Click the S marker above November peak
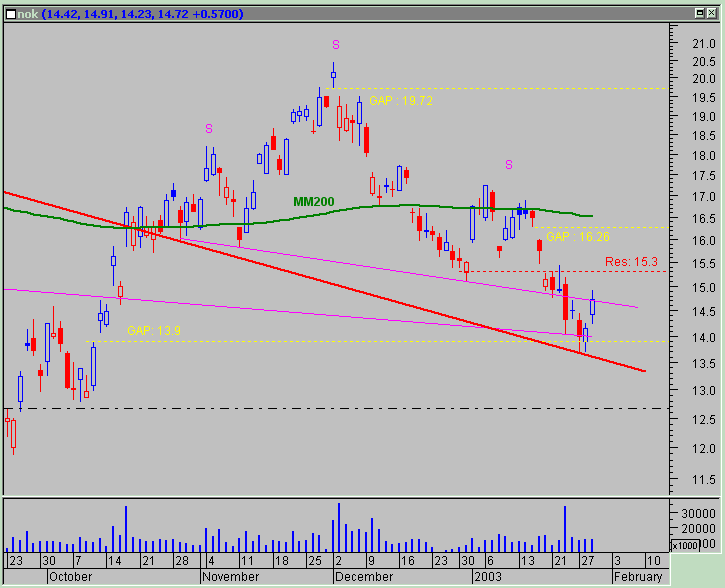The width and height of the screenshot is (725, 588). pyautogui.click(x=209, y=129)
